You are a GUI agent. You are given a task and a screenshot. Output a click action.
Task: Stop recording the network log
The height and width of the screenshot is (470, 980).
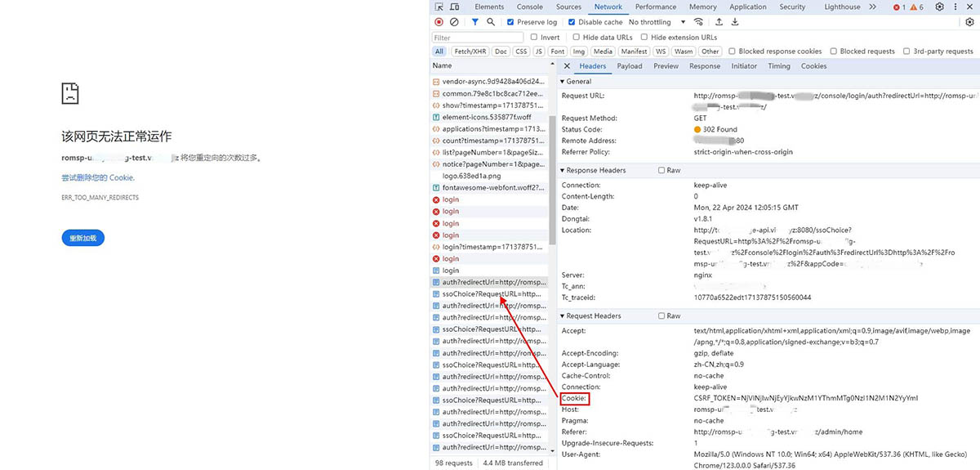pos(439,22)
